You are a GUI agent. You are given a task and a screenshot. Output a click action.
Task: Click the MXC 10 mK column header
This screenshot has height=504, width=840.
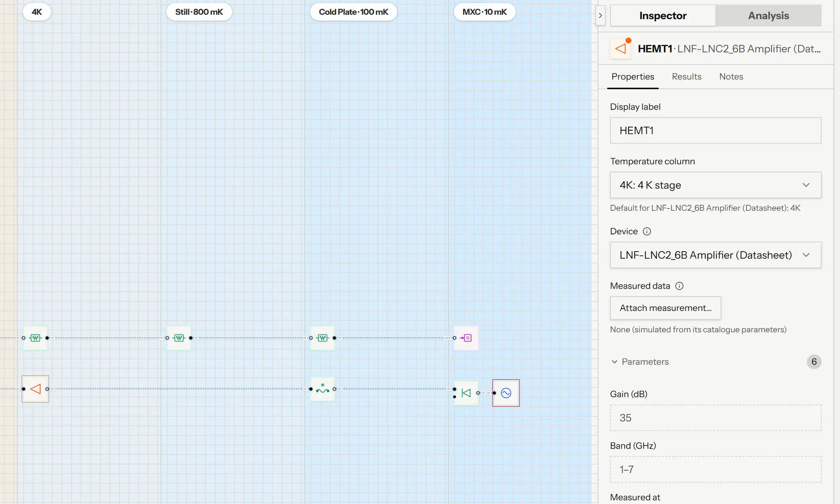pyautogui.click(x=484, y=12)
